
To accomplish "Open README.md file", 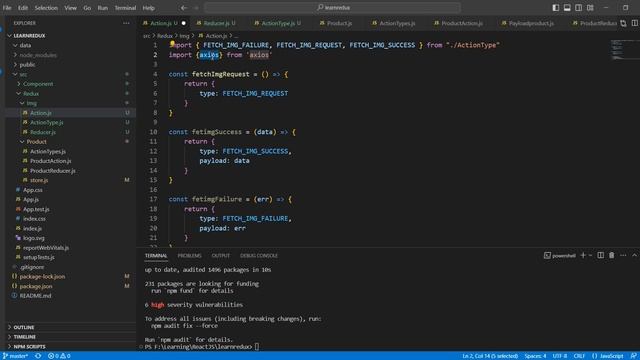I will pyautogui.click(x=36, y=296).
